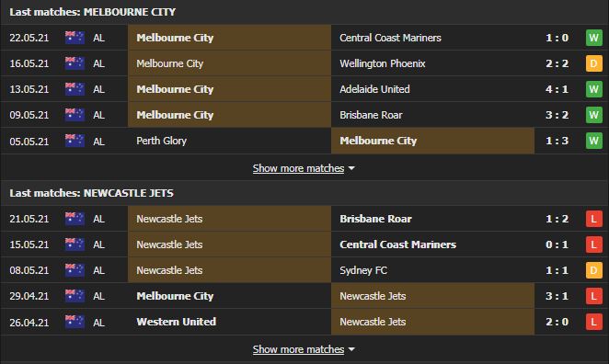Screen dimensions: 609x364
Task: Click the red L badge for Brisbane Roar 1:2 match
Action: pyautogui.click(x=594, y=219)
